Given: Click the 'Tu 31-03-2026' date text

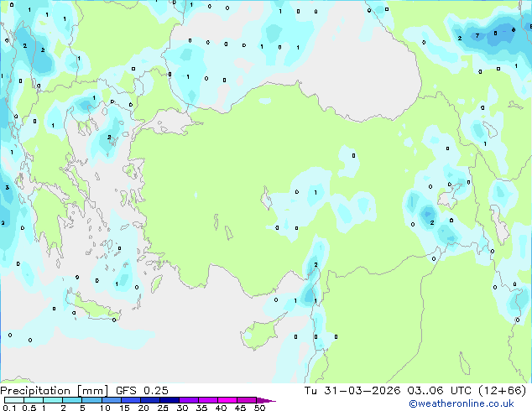Looking at the screenshot, I should click(352, 391).
